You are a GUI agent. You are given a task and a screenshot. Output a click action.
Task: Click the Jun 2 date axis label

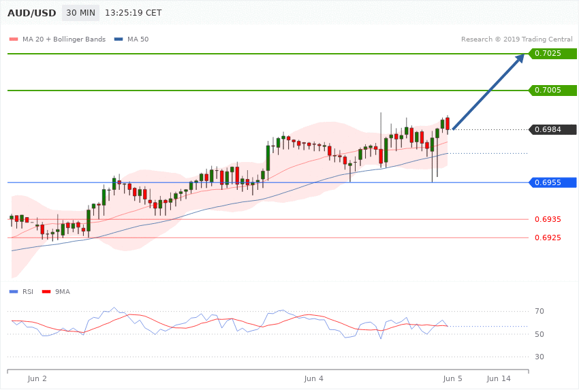pos(37,378)
